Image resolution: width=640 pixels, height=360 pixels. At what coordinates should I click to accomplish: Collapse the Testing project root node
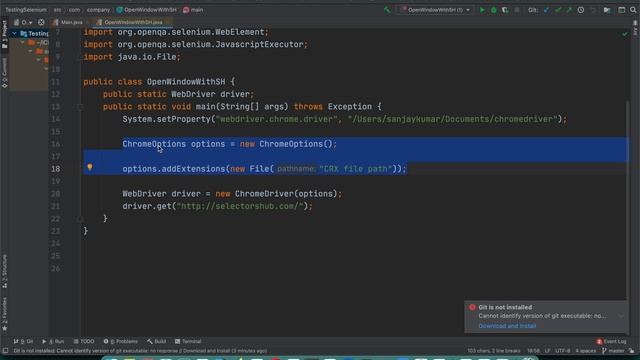[15, 33]
